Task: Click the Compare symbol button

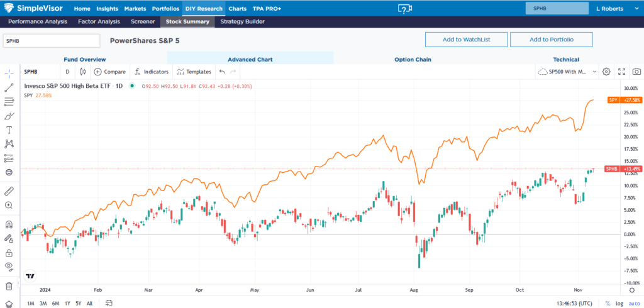Action: [x=110, y=72]
